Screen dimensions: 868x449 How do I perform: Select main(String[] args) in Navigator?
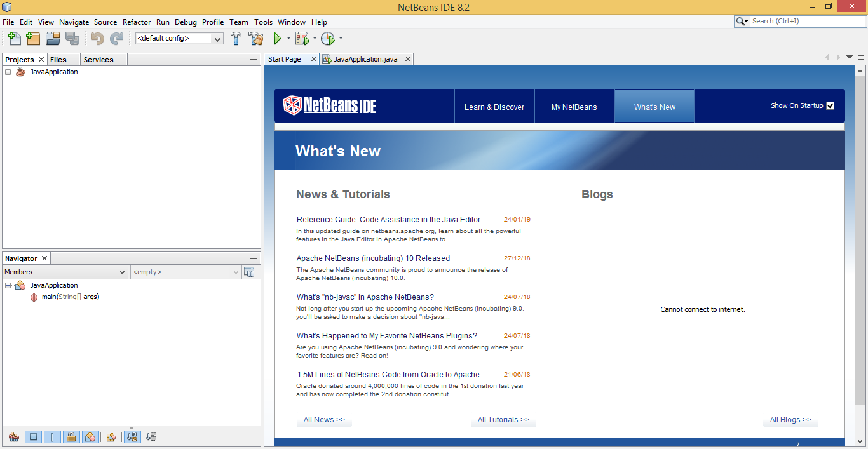71,297
